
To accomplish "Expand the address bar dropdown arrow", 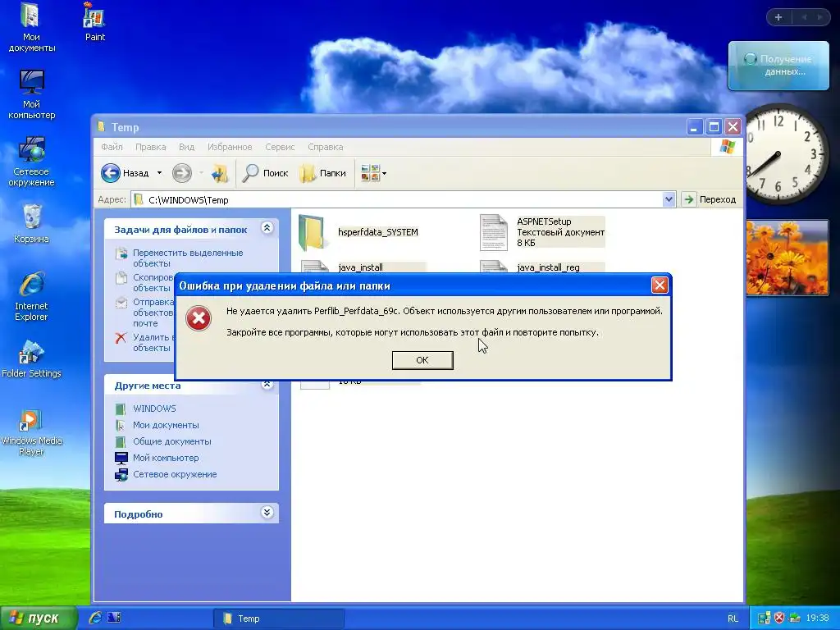I will coord(669,199).
